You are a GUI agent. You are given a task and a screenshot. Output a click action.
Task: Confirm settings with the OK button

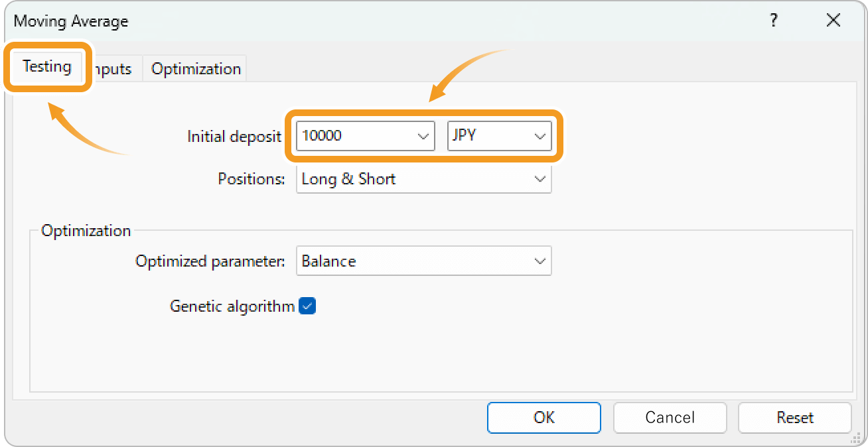[x=543, y=417]
